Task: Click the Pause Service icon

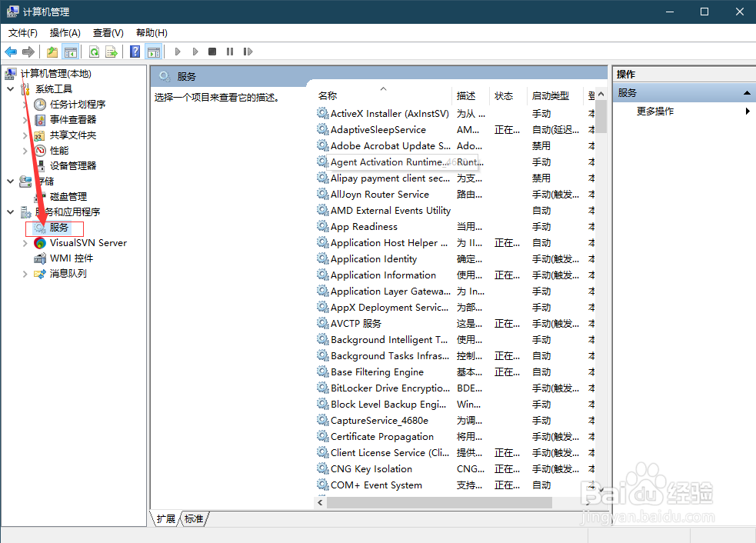Action: [x=230, y=52]
